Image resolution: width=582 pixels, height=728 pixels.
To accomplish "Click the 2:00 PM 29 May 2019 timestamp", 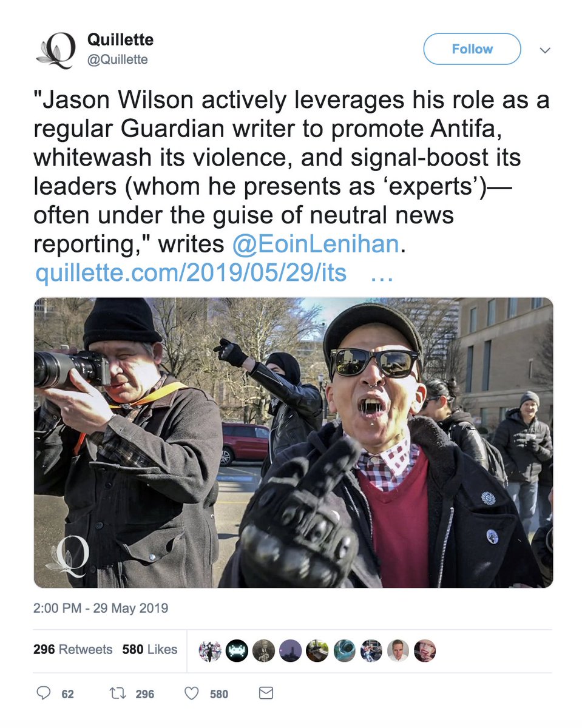I will [x=101, y=608].
